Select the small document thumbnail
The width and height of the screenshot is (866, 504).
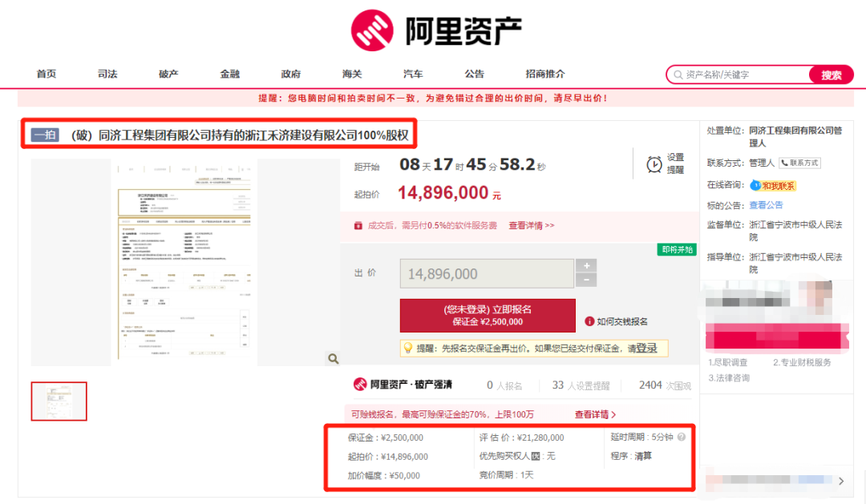point(59,401)
